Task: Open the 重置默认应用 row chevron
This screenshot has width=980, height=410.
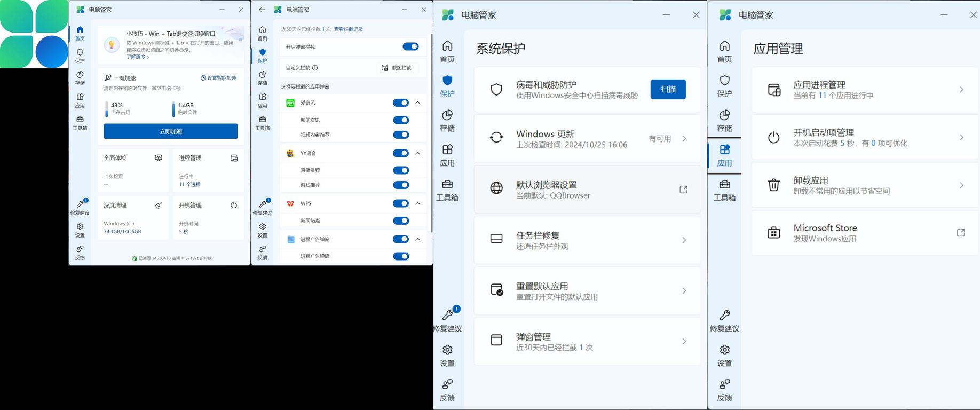Action: [684, 291]
